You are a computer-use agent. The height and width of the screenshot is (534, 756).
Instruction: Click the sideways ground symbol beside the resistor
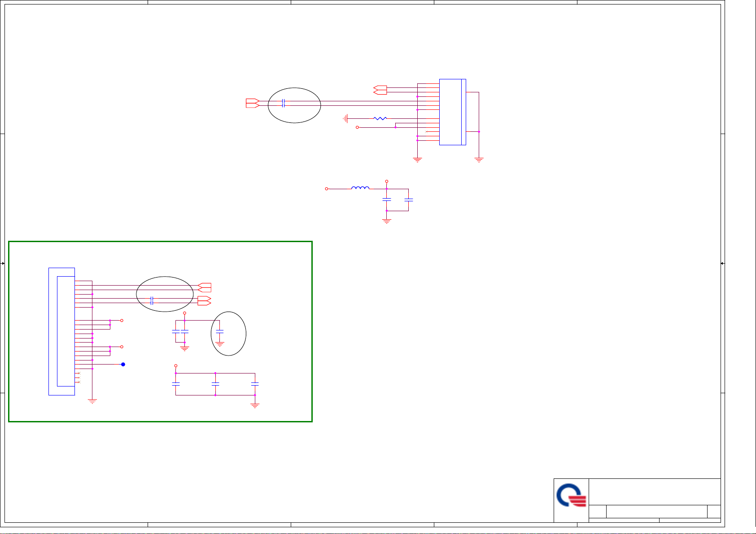pos(345,119)
